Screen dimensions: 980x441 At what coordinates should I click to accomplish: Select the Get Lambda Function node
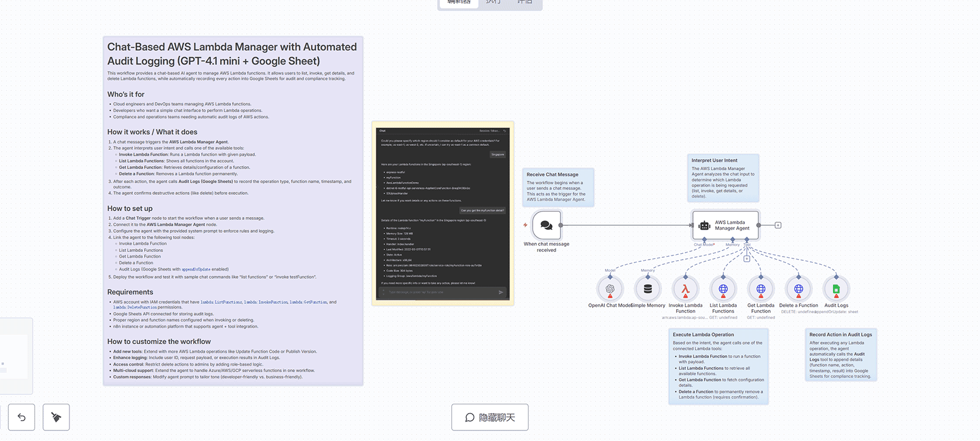tap(761, 289)
